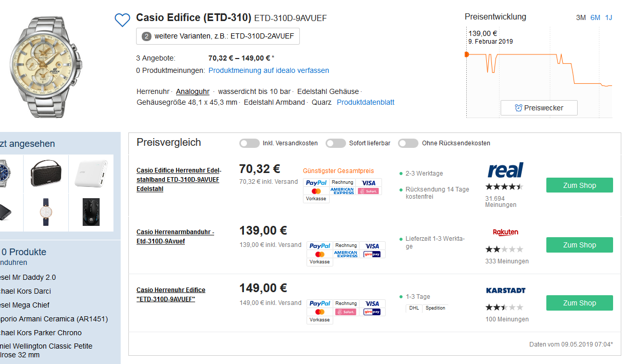This screenshot has width=629, height=364.
Task: Enable the Sofort lieferbar filter
Action: (336, 143)
